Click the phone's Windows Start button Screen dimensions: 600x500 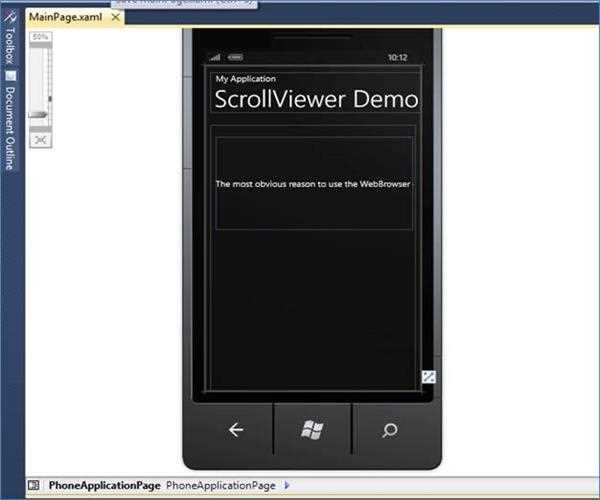[x=312, y=430]
